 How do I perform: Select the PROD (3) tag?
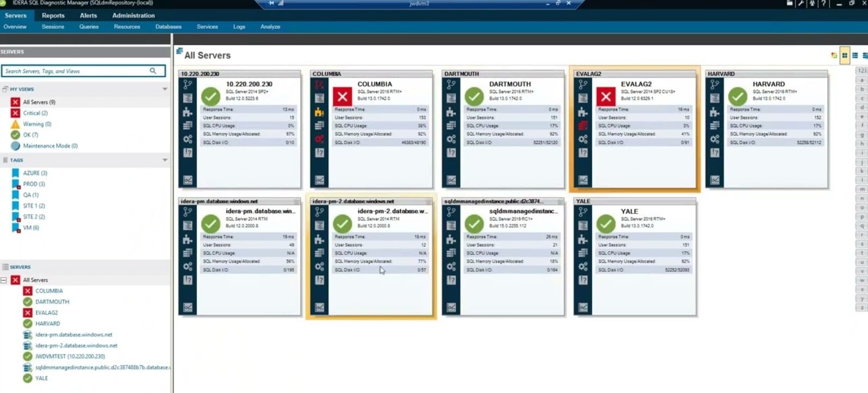pyautogui.click(x=34, y=184)
